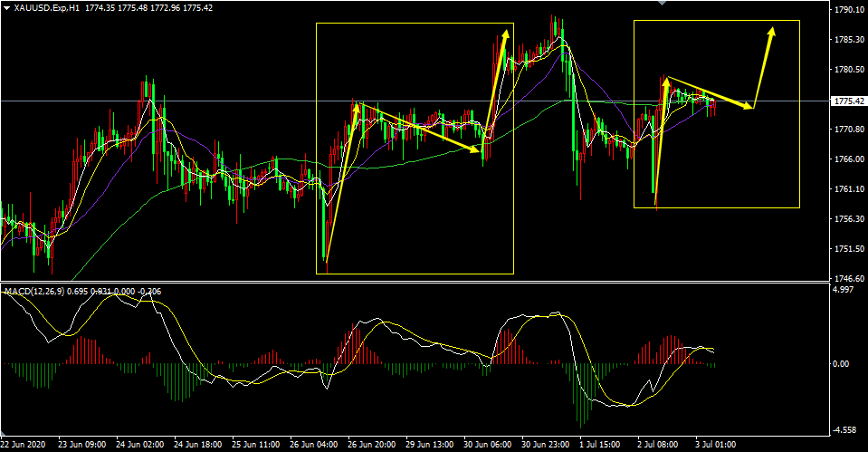Click the 22 Jun 2020 date label

(23, 444)
